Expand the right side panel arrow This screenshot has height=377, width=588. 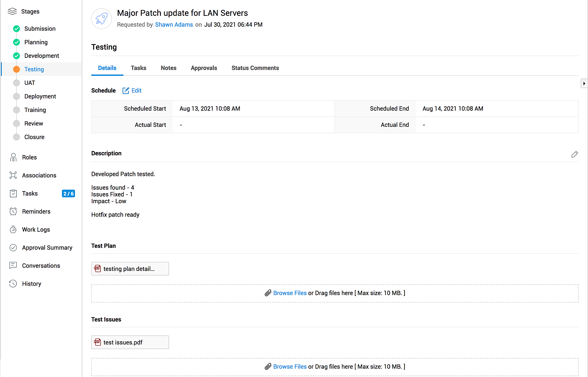[584, 83]
